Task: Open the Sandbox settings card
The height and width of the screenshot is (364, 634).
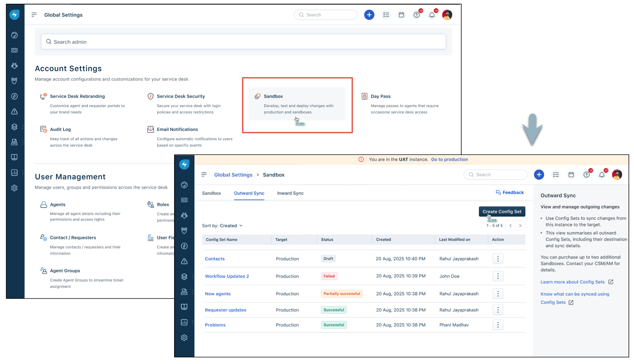Action: 297,104
